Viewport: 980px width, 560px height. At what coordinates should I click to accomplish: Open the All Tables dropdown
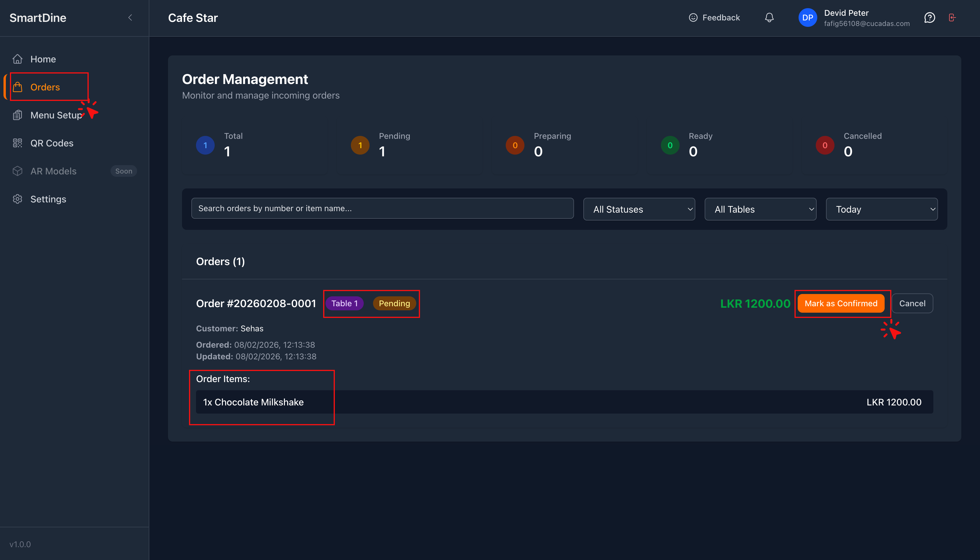point(760,209)
